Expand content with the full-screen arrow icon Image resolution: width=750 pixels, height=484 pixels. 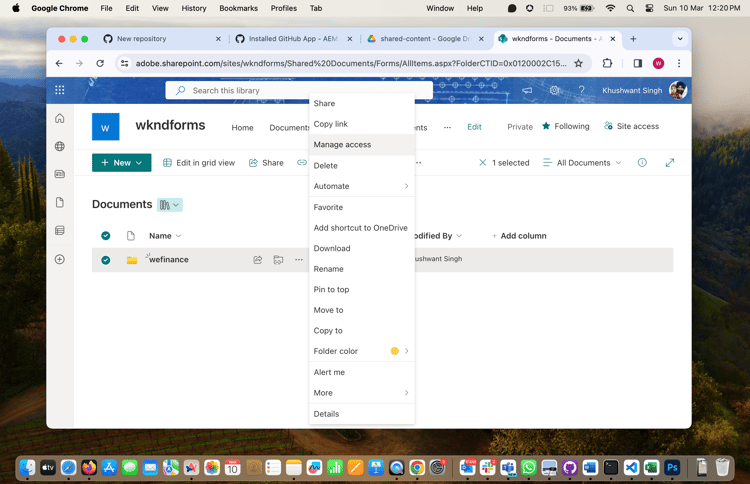click(670, 163)
